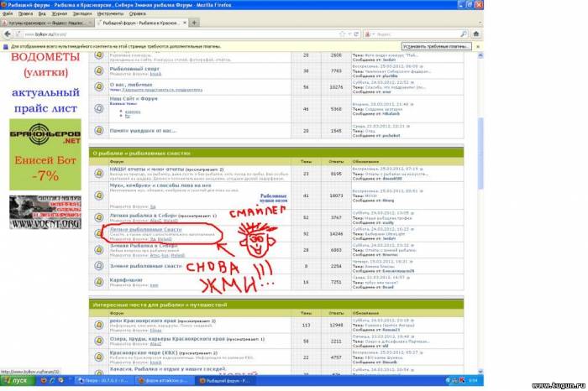
Task: Open the Firefox home page icon
Action: coord(476,34)
